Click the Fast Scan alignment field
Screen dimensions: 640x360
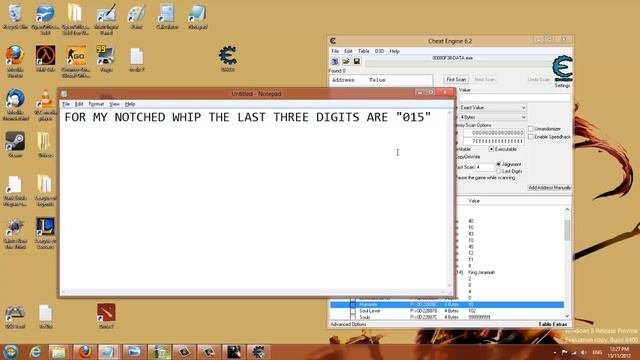click(x=484, y=167)
